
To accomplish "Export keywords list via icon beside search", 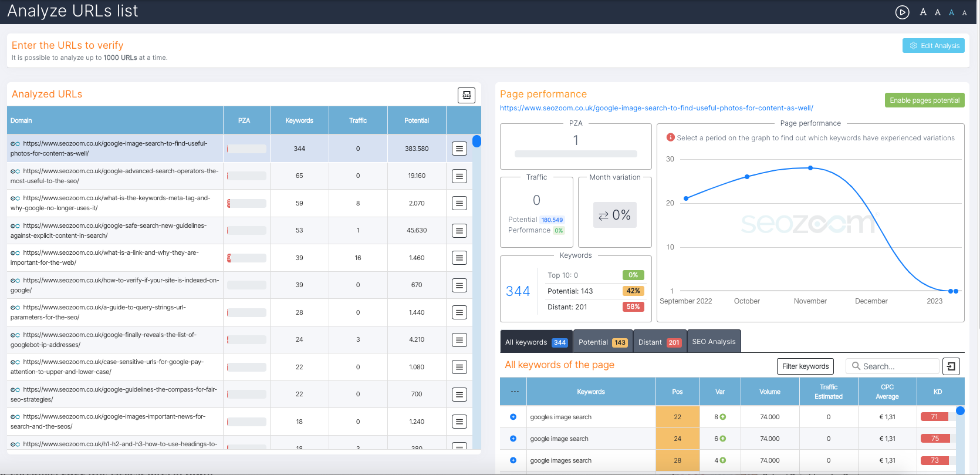I will (951, 366).
